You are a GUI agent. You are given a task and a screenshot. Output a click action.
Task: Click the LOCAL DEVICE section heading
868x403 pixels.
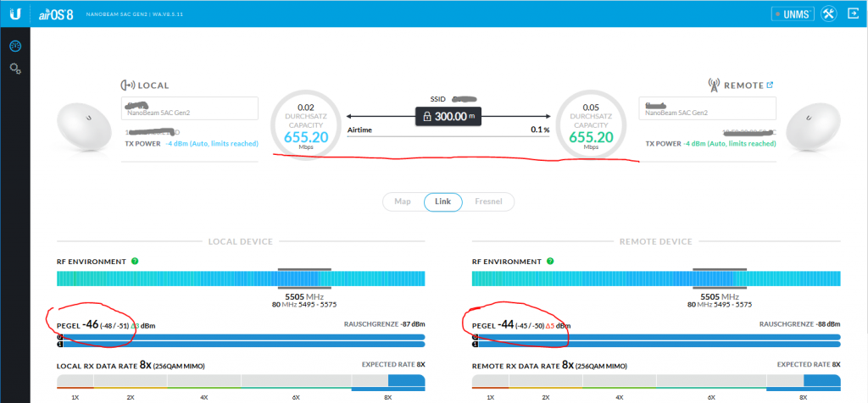[x=240, y=241]
